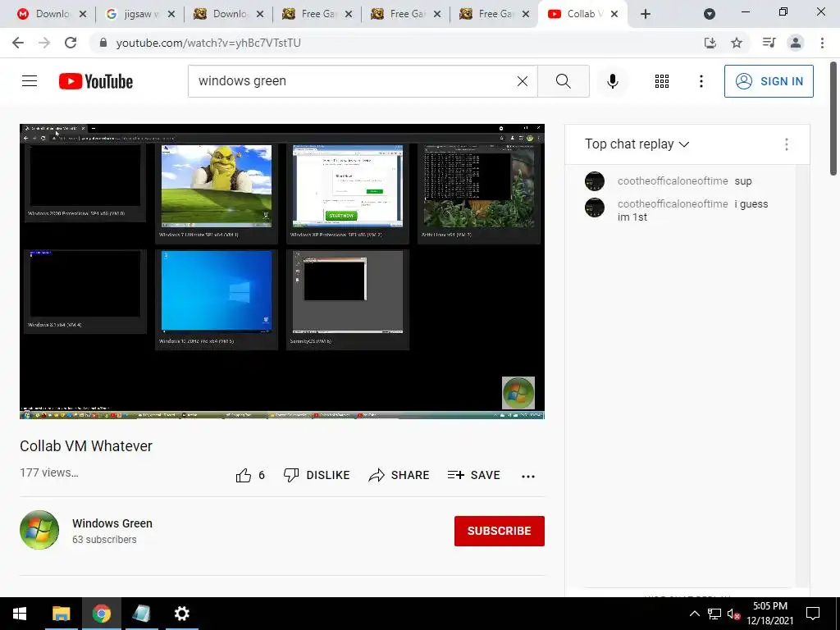Viewport: 840px width, 630px height.
Task: Open Windows Green channel avatar
Action: coord(39,530)
